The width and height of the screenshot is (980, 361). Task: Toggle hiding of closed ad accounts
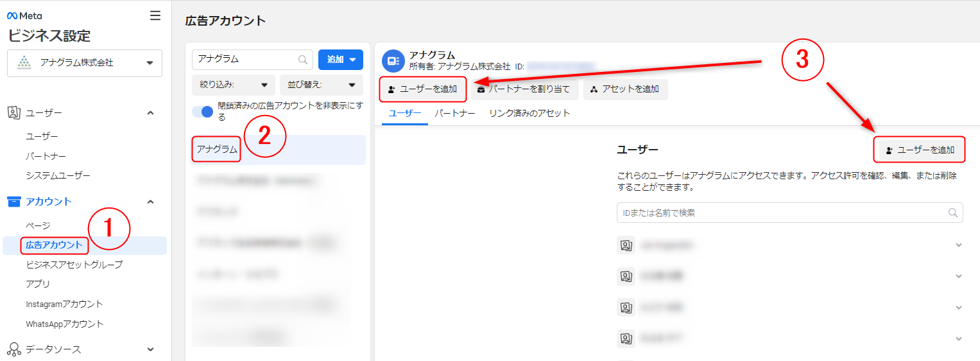(x=203, y=111)
